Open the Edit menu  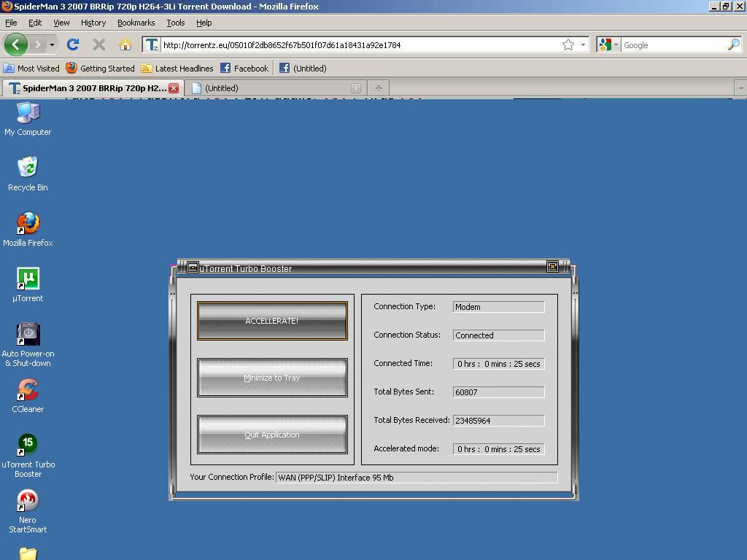click(35, 23)
